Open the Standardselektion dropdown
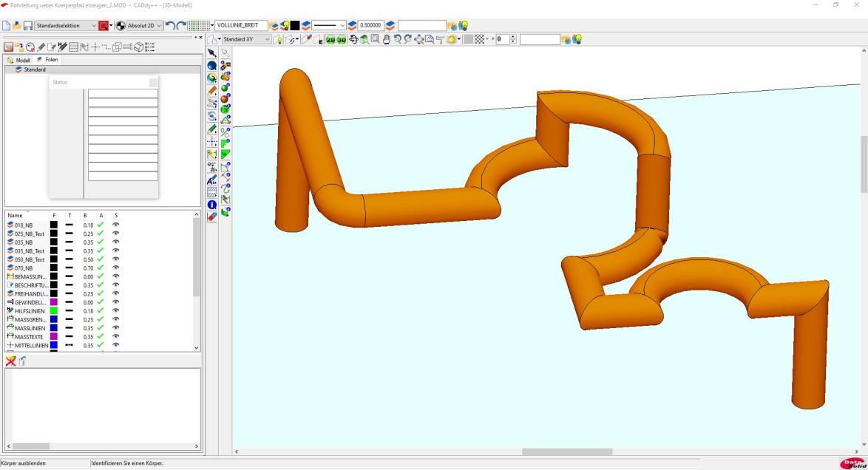Image resolution: width=868 pixels, height=470 pixels. click(93, 26)
